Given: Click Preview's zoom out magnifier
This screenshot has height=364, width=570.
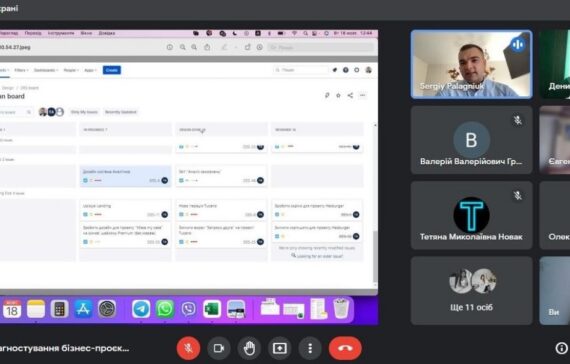Looking at the screenshot, I should (182, 47).
